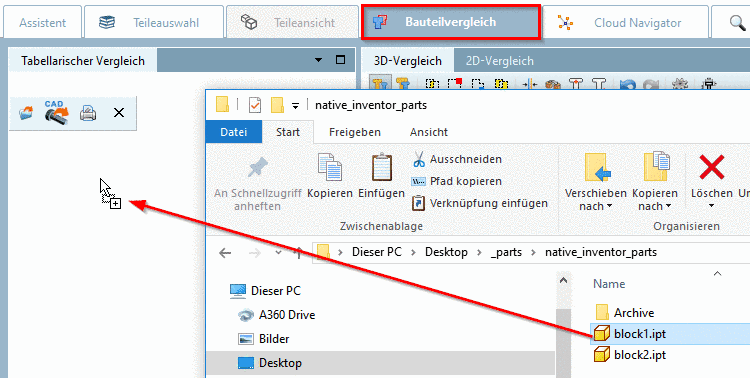Click the dashed selection icon with red square
The image size is (750, 378).
(454, 84)
